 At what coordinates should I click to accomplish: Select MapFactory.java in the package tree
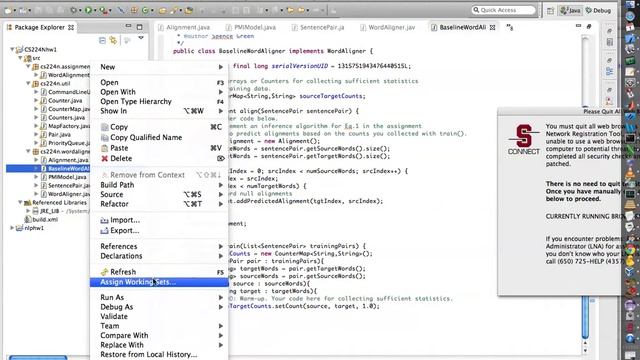point(69,126)
